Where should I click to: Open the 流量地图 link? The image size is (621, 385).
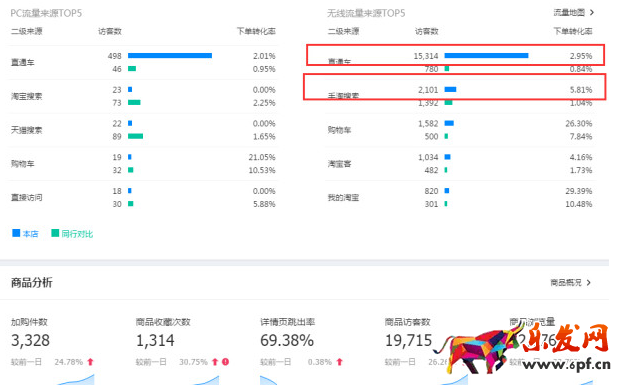point(569,13)
